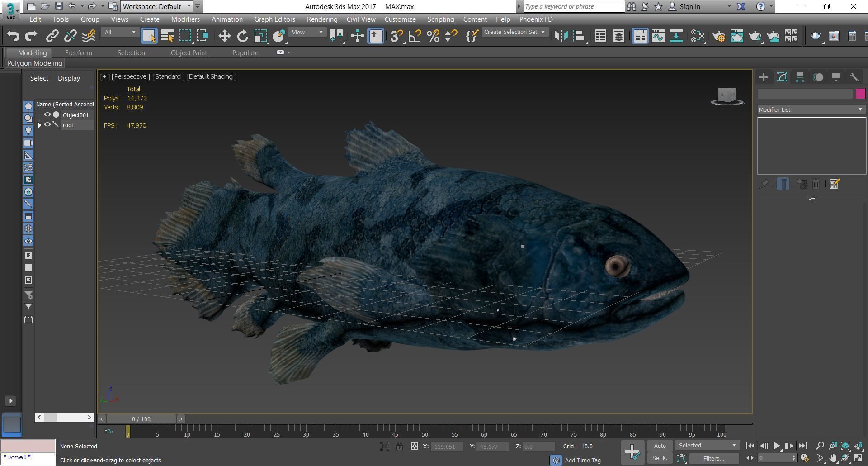Open the Align tool

pos(579,36)
